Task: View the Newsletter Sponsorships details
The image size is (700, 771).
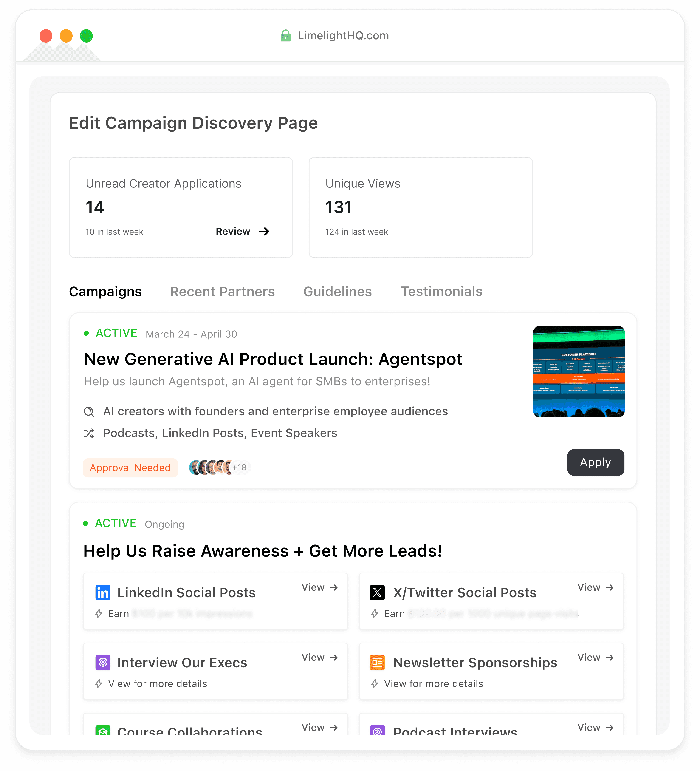Action: click(596, 658)
